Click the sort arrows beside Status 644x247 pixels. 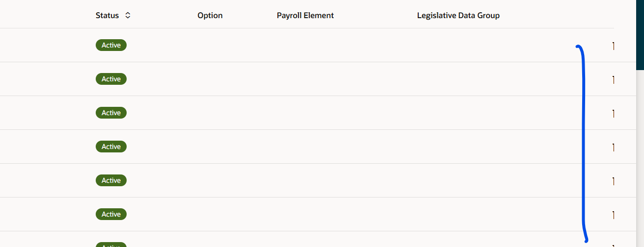click(128, 15)
